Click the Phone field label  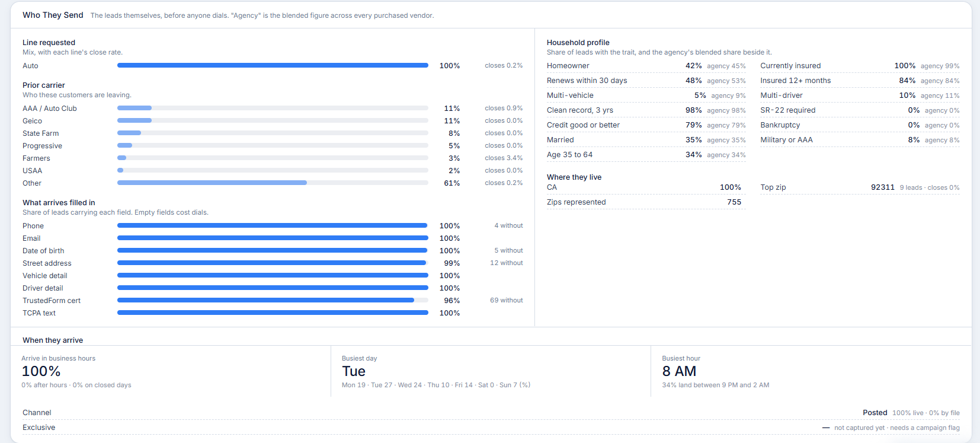[33, 226]
